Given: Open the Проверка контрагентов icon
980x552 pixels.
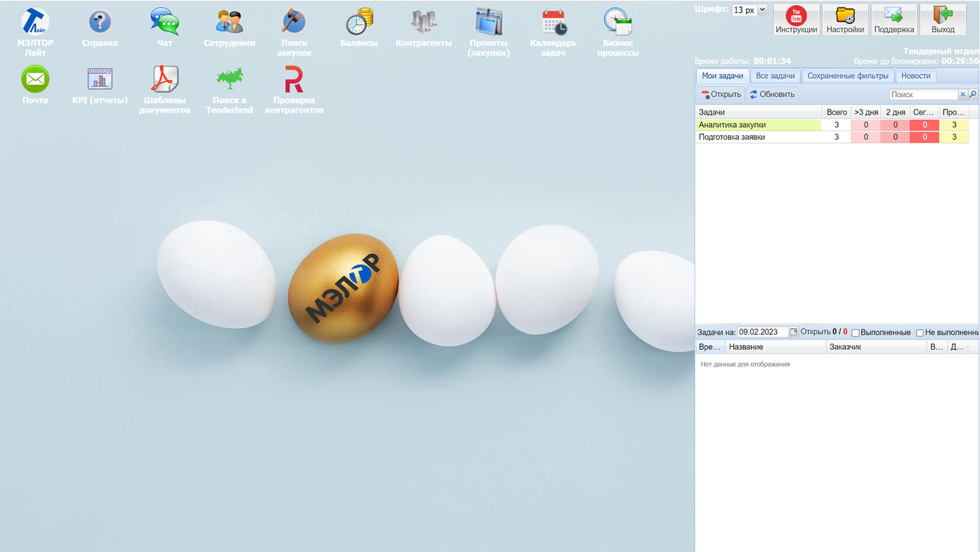Looking at the screenshot, I should tap(294, 90).
